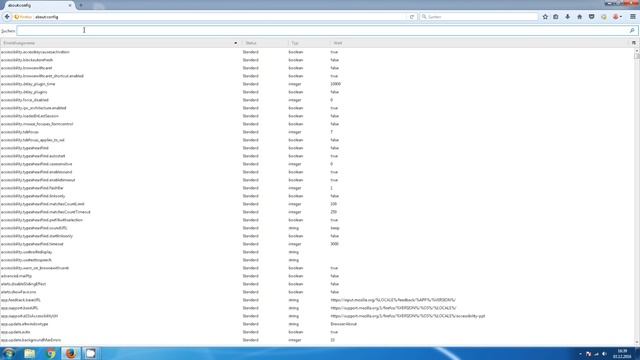Select the accessibility.typeaheadfind.autostart row
This screenshot has height=360, width=640.
317,156
